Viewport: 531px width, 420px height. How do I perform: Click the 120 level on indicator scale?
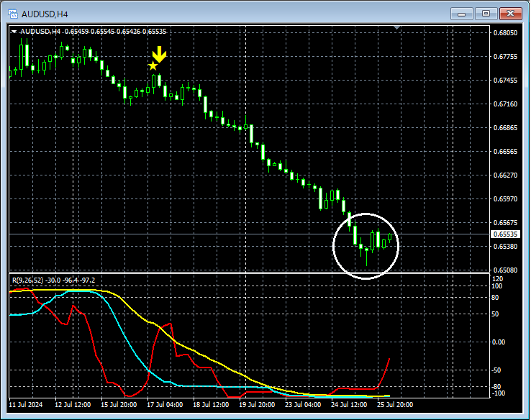497,278
